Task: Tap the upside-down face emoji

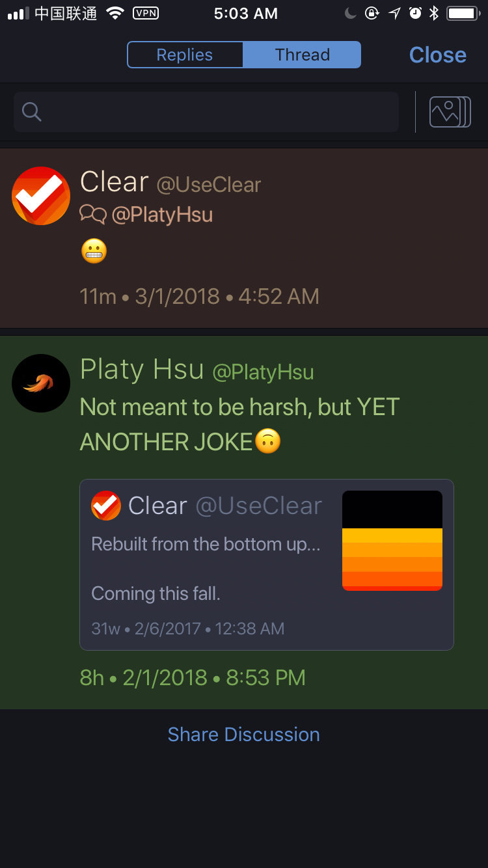Action: 267,441
